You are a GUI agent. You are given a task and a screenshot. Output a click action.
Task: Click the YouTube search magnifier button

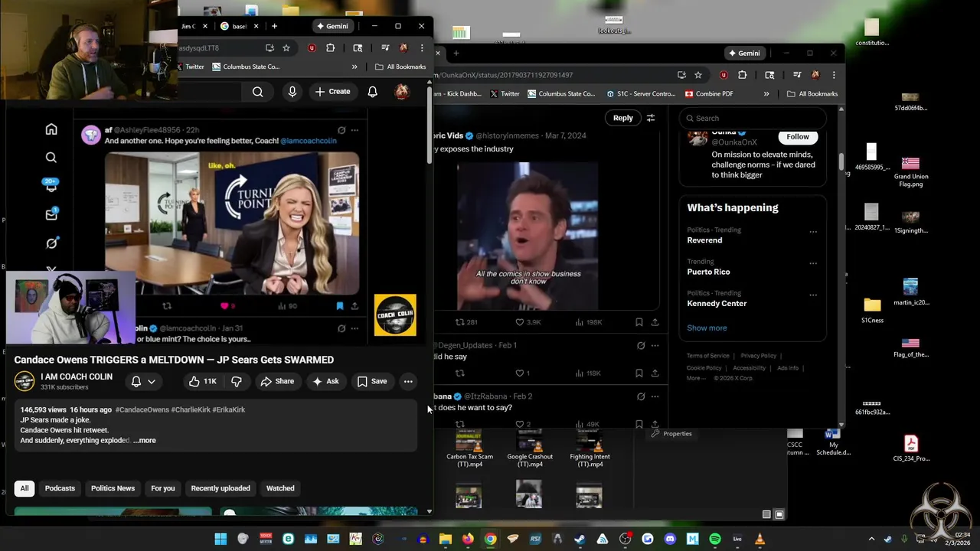pos(258,92)
